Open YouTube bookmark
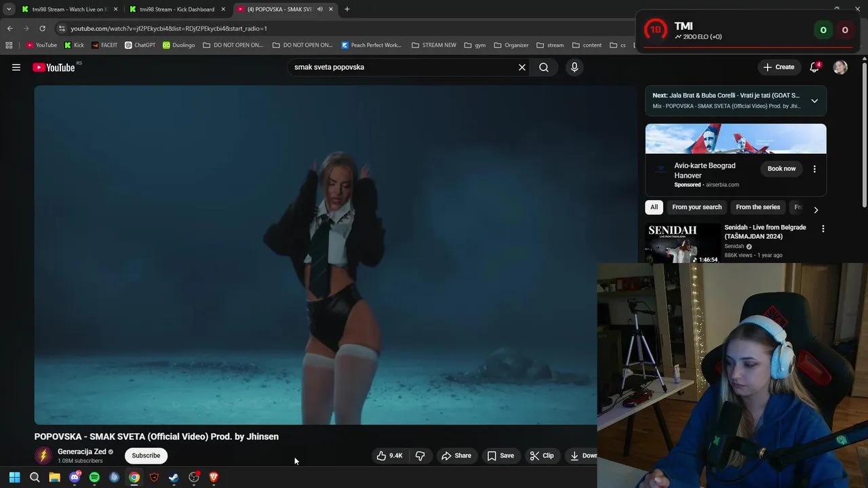 pos(41,45)
